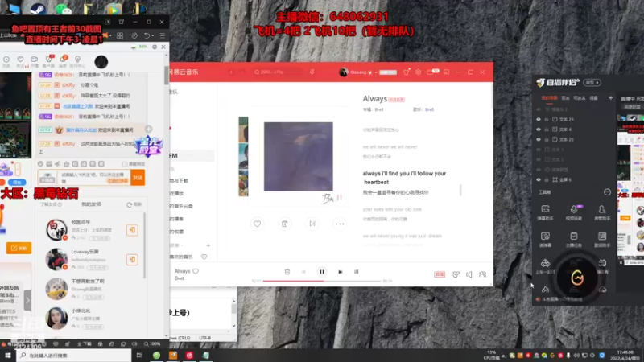The height and width of the screenshot is (362, 644).
Task: Open the 主播任务 tool in the streaming assistant
Action: click(574, 239)
